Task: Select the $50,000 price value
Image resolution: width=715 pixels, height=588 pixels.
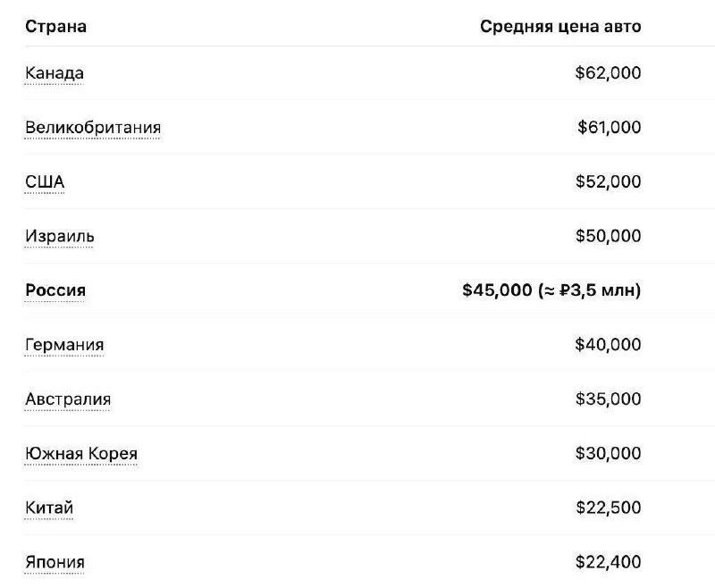Action: point(608,237)
